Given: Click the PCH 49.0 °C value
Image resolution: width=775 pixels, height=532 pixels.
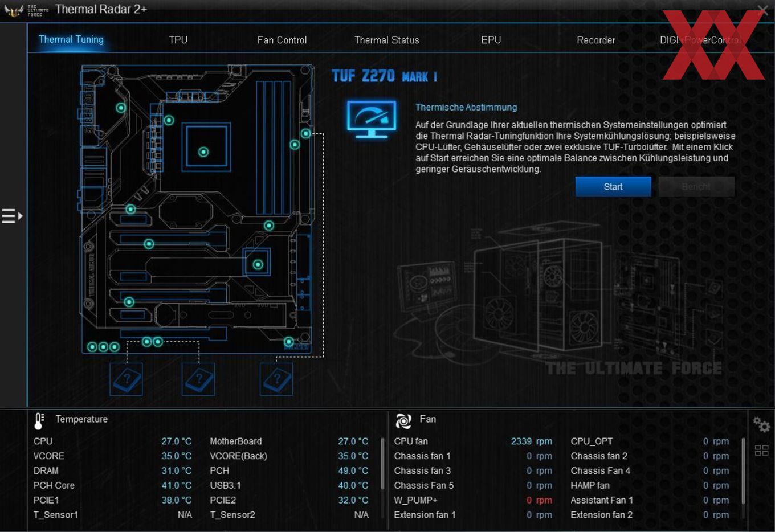Looking at the screenshot, I should click(x=353, y=471).
